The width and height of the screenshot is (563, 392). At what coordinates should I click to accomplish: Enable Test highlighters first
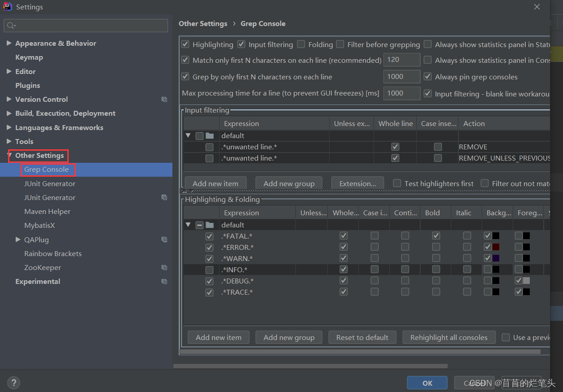397,183
